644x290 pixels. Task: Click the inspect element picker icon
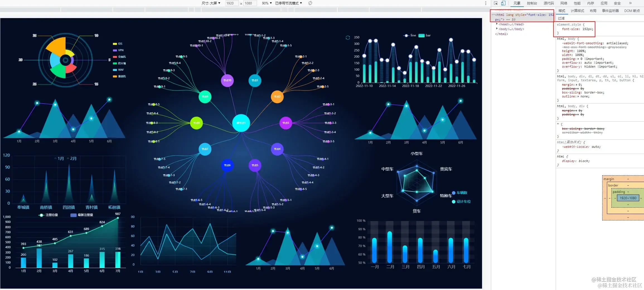pyautogui.click(x=496, y=3)
